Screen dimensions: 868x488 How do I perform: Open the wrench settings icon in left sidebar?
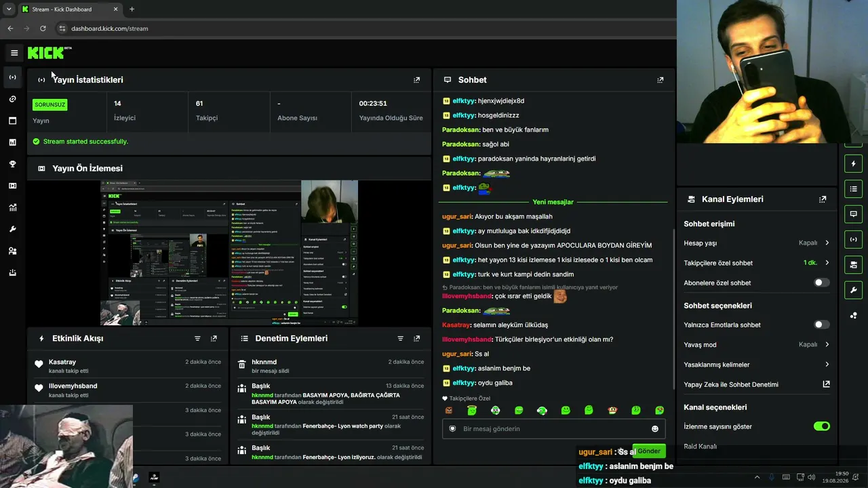(13, 229)
